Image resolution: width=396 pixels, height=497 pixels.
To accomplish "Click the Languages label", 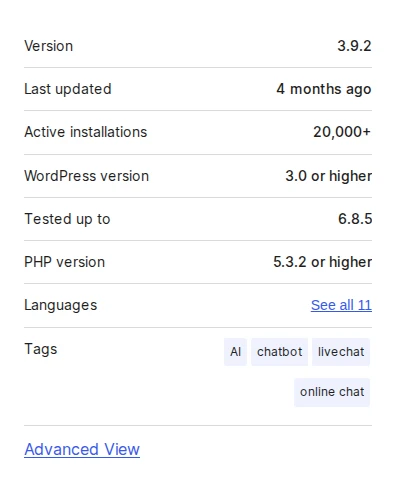I will click(x=61, y=305).
